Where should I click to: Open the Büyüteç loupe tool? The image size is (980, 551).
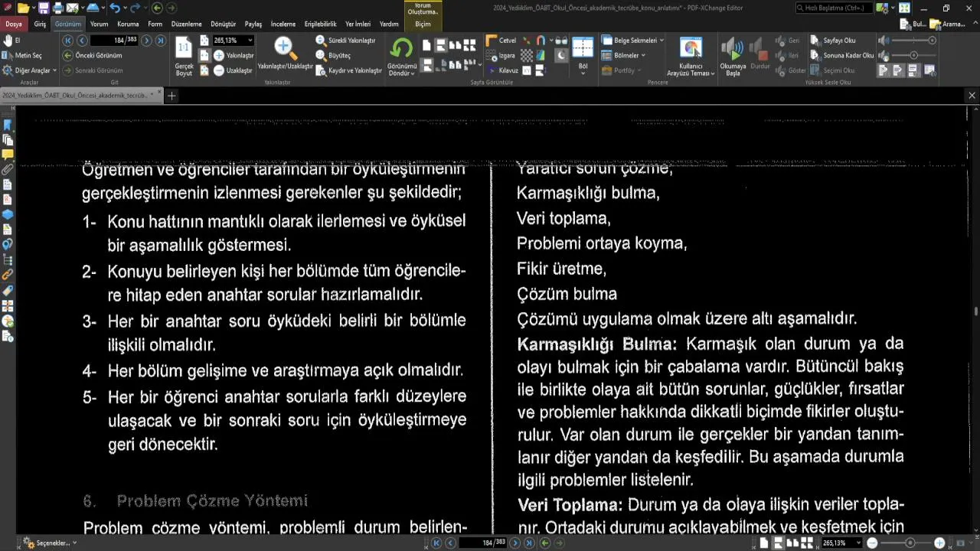tap(333, 55)
